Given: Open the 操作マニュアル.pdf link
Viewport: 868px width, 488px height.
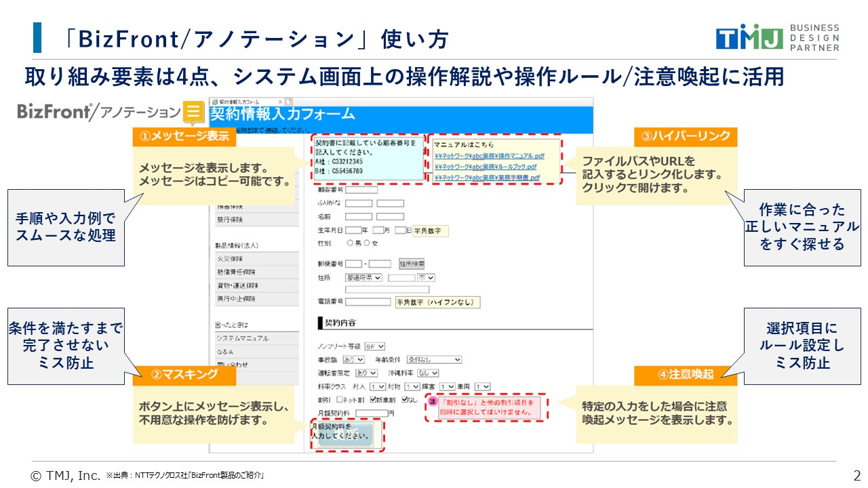Looking at the screenshot, I should pyautogui.click(x=486, y=155).
